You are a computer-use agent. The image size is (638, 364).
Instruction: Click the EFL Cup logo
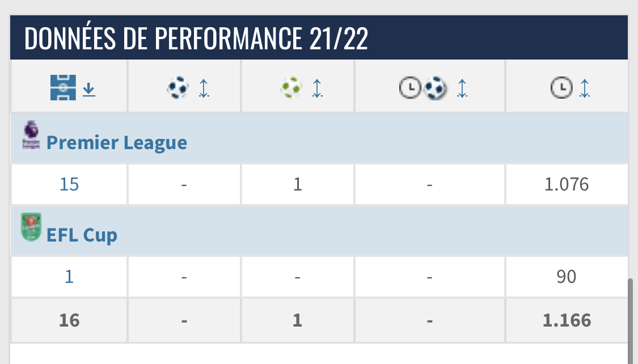click(31, 227)
